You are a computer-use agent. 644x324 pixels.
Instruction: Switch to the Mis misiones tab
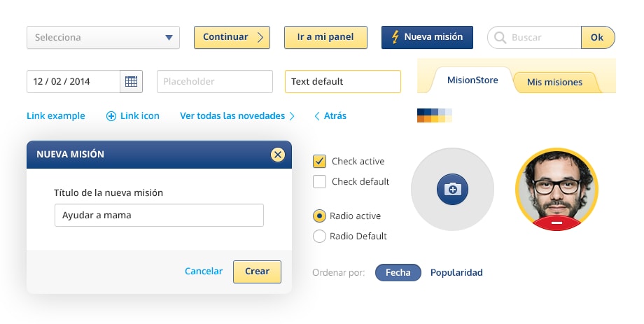pyautogui.click(x=554, y=83)
